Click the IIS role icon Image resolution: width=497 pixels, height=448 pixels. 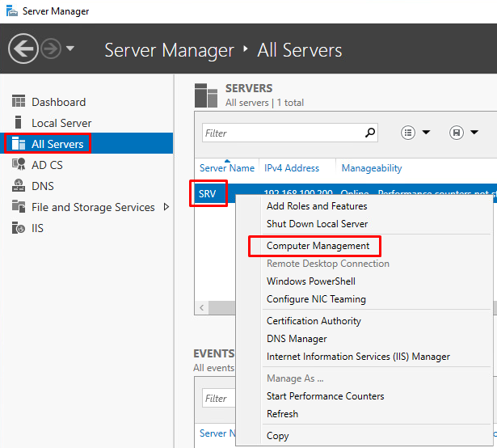(x=19, y=228)
